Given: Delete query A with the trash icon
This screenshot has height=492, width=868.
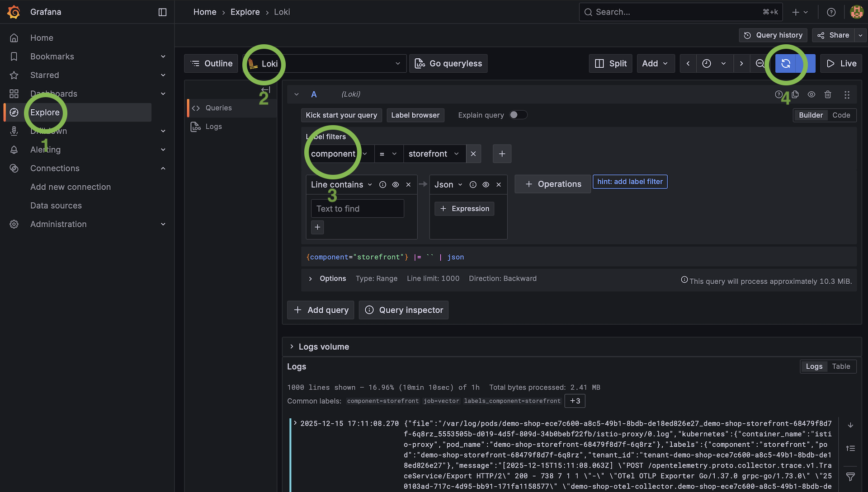Looking at the screenshot, I should coord(828,94).
